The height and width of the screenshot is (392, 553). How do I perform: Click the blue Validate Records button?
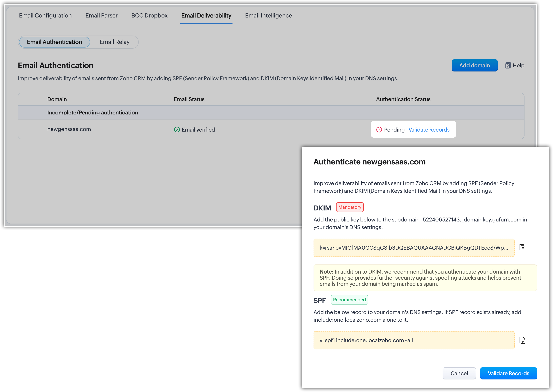508,373
